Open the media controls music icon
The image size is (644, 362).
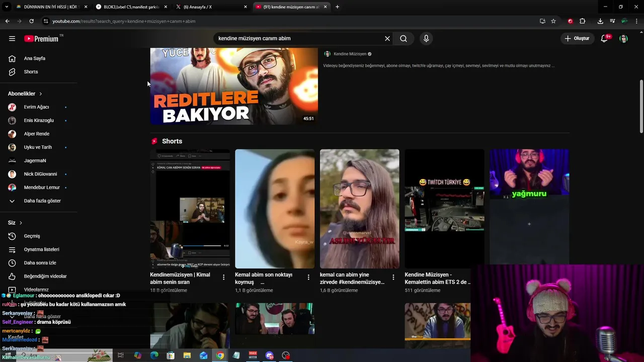(612, 21)
